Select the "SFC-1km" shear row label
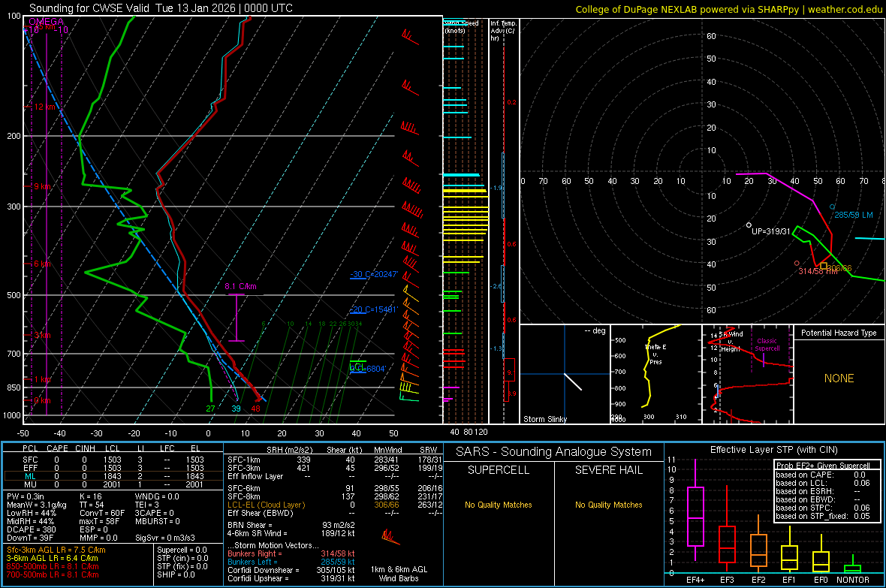Screen dimensions: 886x588 [x=243, y=460]
